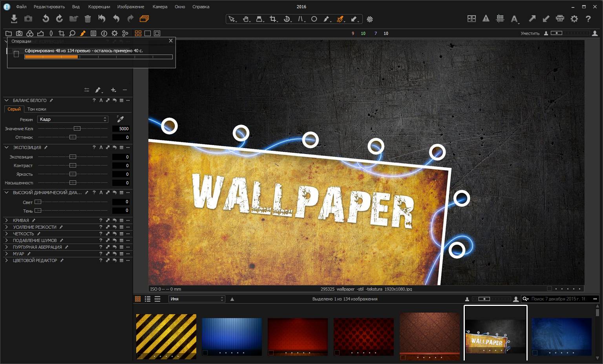Select the Pointer cursor tool
Viewport: 603px width, 364px height.
click(232, 19)
